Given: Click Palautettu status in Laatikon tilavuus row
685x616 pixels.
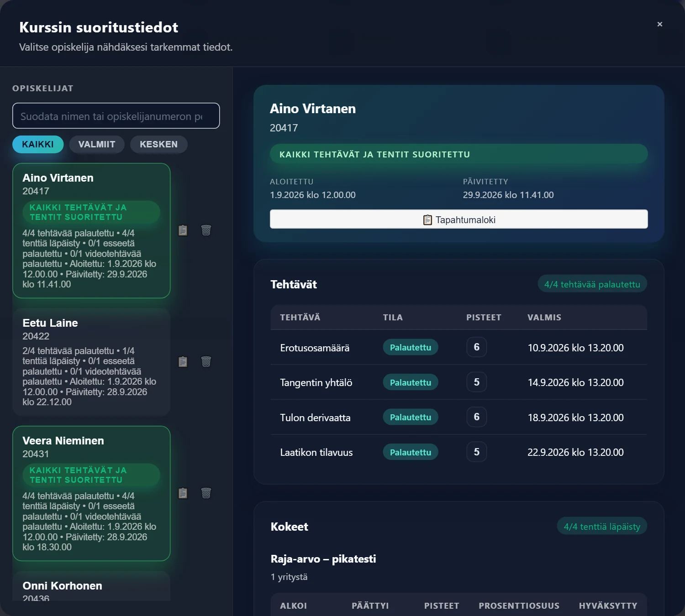Looking at the screenshot, I should point(411,452).
